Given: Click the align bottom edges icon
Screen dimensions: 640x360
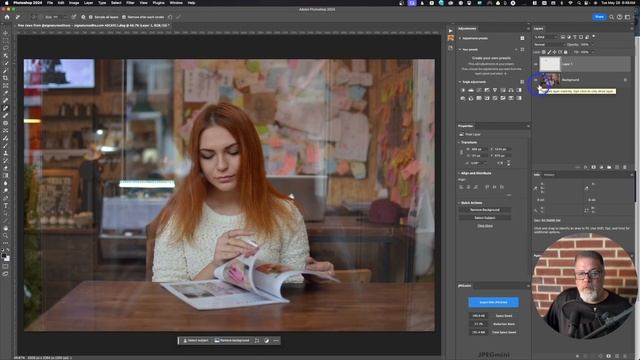Looking at the screenshot, I should click(502, 187).
